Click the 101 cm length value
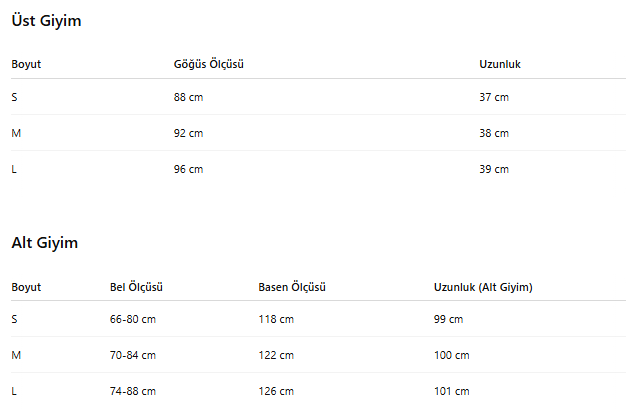Image resolution: width=632 pixels, height=409 pixels. coord(451,391)
